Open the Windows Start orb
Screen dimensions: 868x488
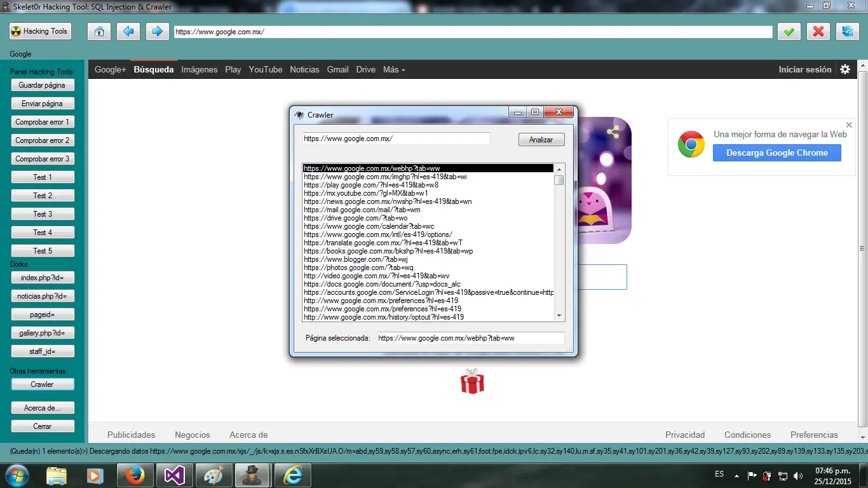point(17,475)
